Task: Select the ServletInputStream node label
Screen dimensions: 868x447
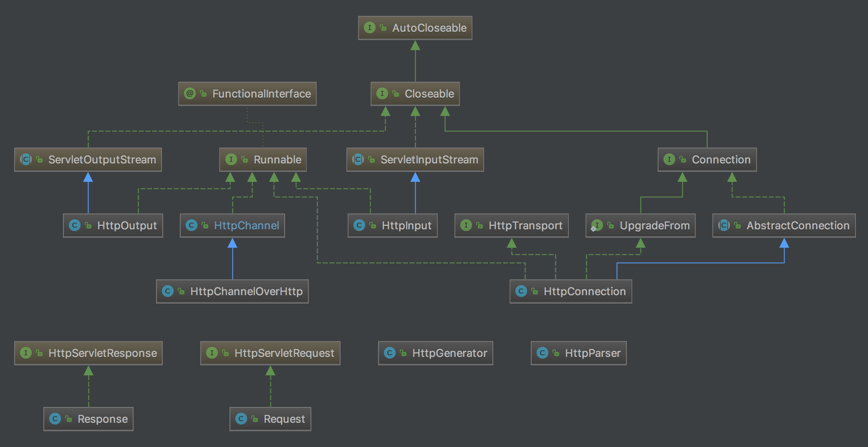Action: (429, 160)
